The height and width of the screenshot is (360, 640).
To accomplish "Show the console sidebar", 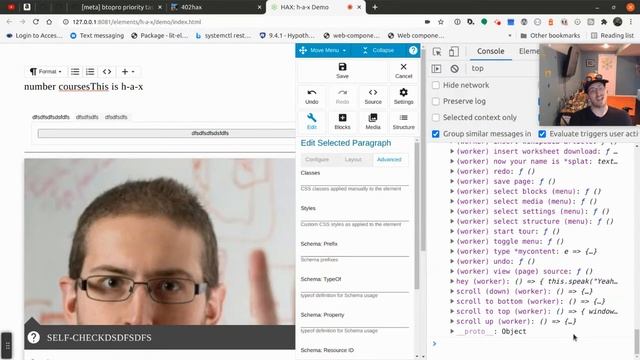I will [436, 69].
